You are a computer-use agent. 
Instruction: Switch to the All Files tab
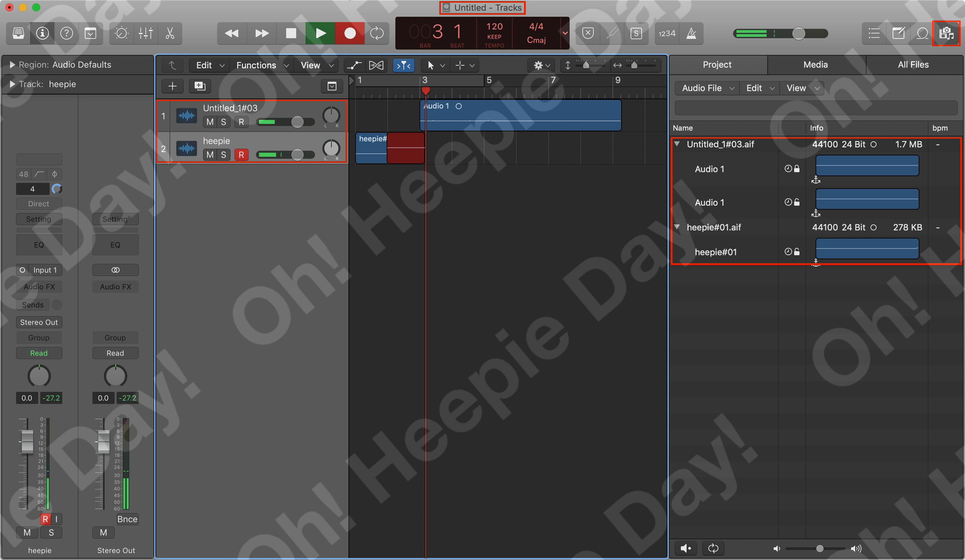[913, 65]
